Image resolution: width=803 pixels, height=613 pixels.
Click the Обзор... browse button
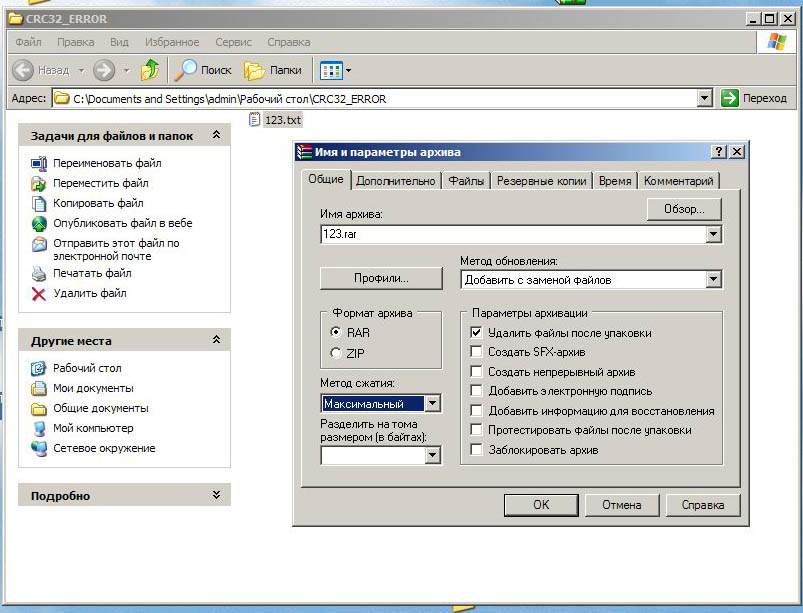[x=684, y=209]
